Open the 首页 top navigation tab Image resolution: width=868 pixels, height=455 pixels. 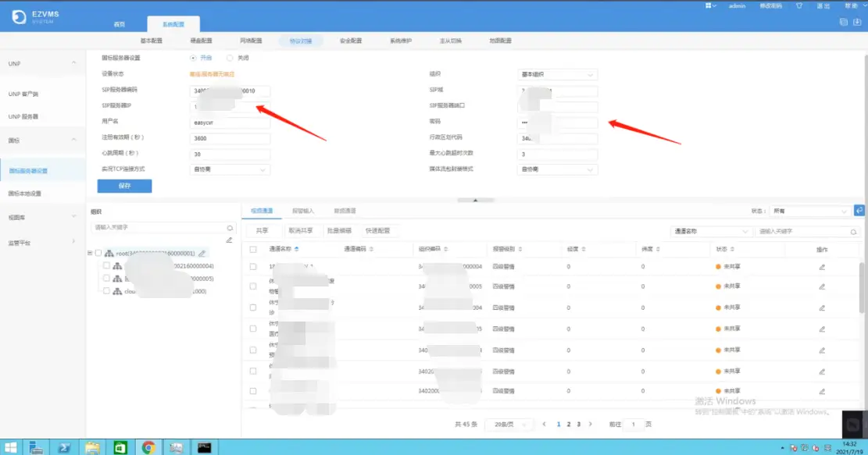click(120, 24)
